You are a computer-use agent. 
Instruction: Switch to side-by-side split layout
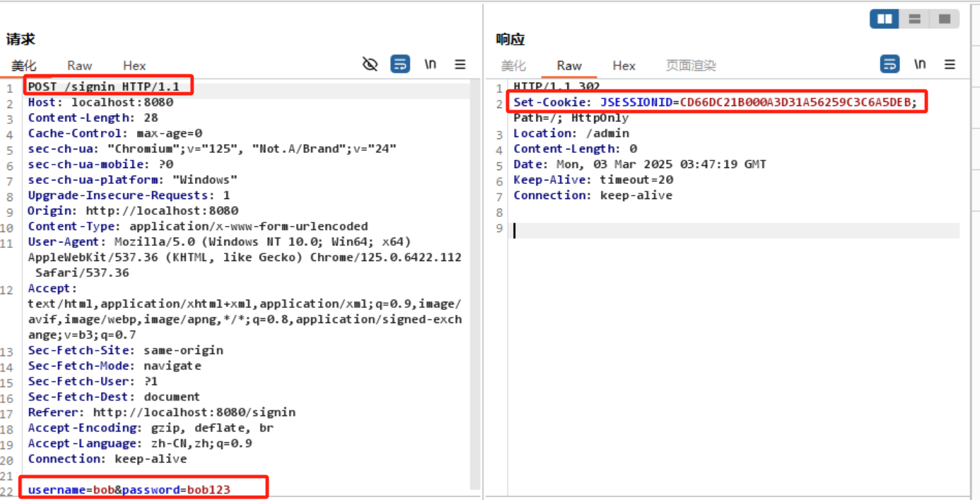[884, 19]
